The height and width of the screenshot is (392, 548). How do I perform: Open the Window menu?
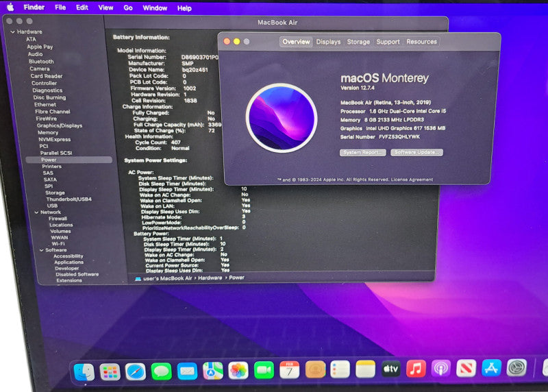pos(155,8)
